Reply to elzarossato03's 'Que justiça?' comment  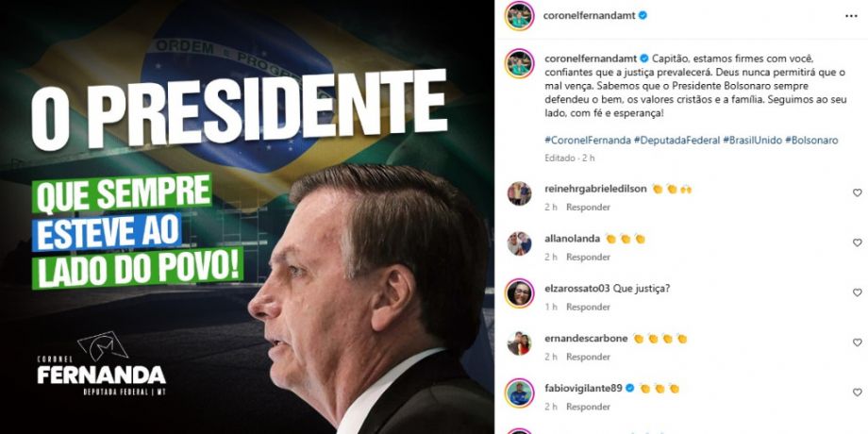[x=588, y=307]
